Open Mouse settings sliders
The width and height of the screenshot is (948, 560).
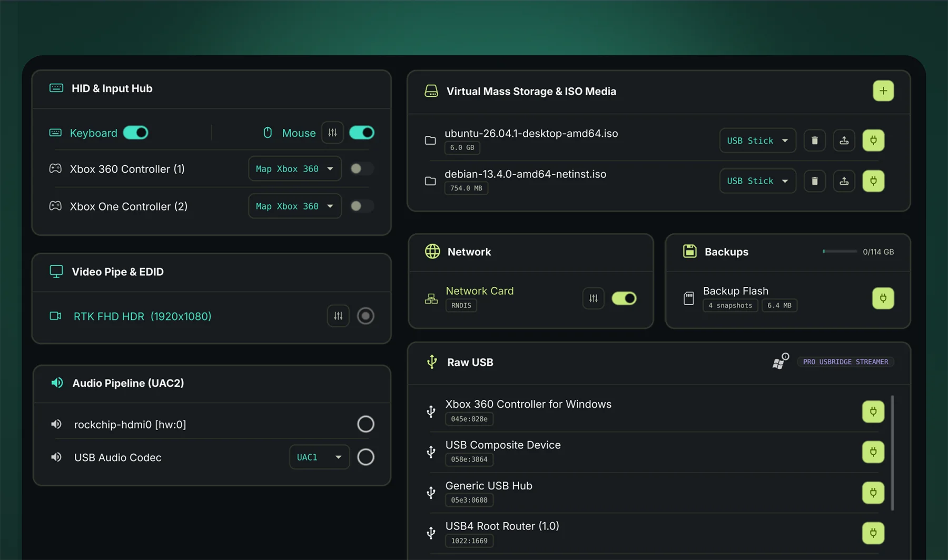click(x=332, y=133)
